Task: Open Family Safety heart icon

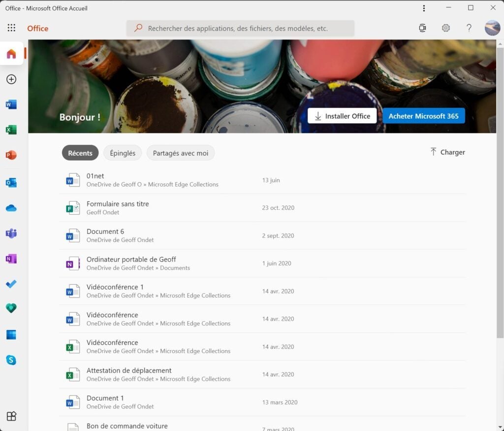Action: pyautogui.click(x=11, y=308)
